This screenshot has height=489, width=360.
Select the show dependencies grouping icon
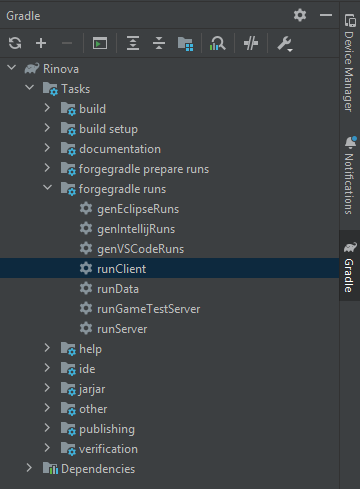click(185, 44)
